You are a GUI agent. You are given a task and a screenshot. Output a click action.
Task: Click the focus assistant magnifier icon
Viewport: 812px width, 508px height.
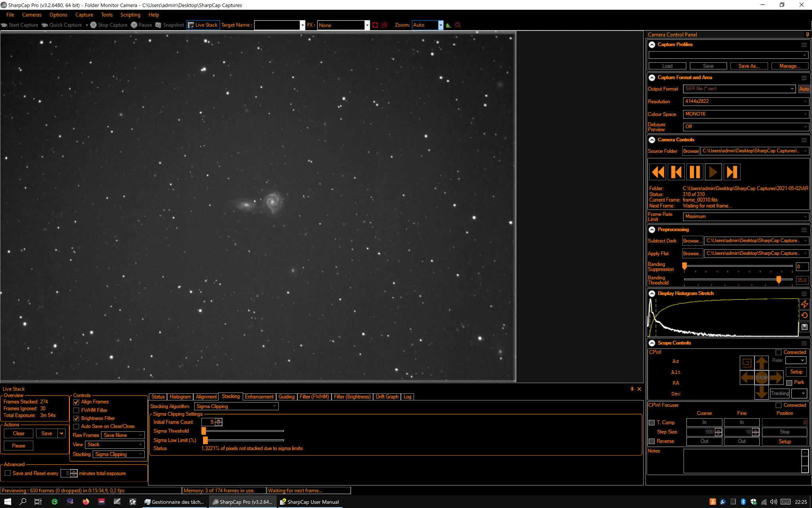pyautogui.click(x=458, y=25)
